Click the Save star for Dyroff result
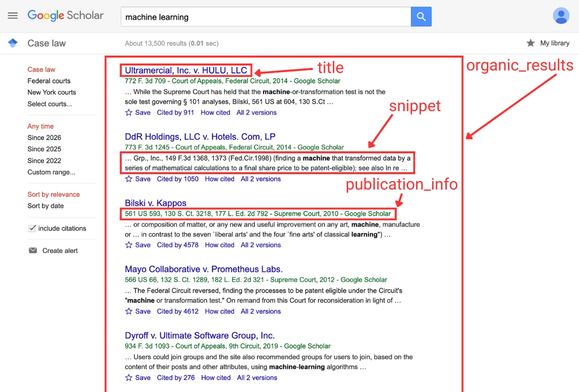The width and height of the screenshot is (579, 392). click(129, 378)
